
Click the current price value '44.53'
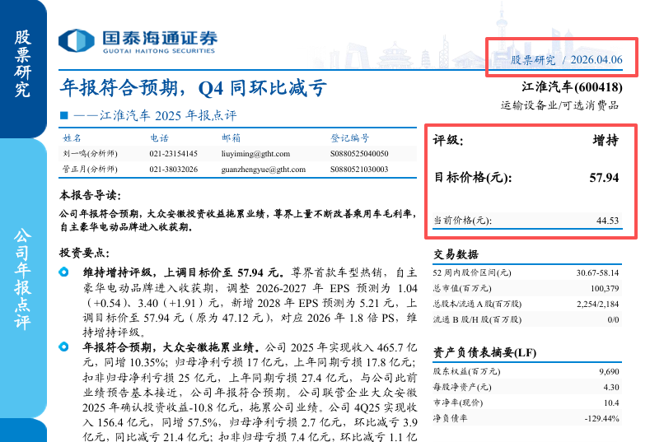(x=607, y=221)
